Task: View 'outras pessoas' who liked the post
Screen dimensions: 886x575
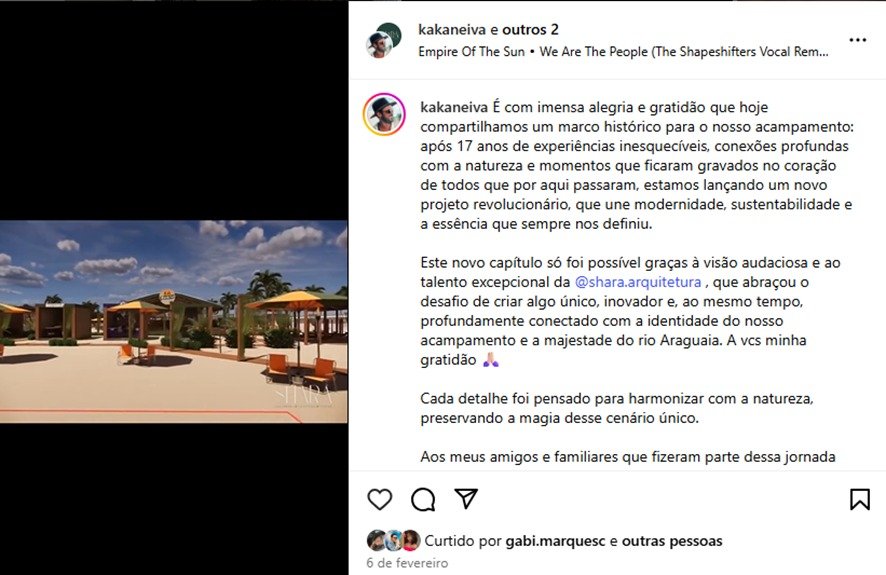Action: point(672,541)
